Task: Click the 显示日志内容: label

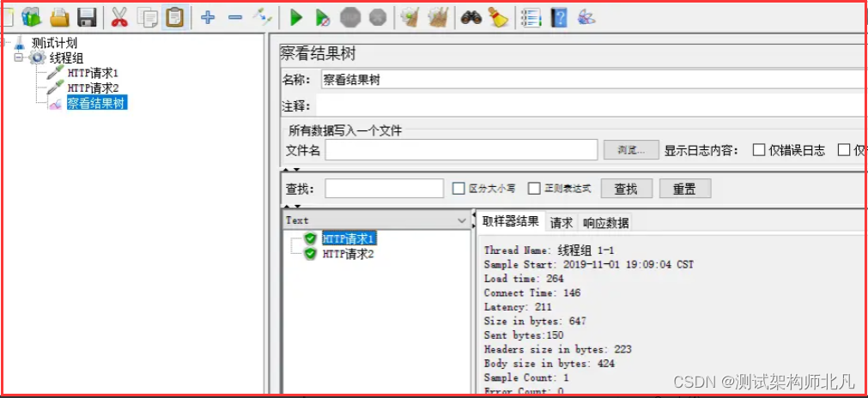Action: (x=701, y=150)
